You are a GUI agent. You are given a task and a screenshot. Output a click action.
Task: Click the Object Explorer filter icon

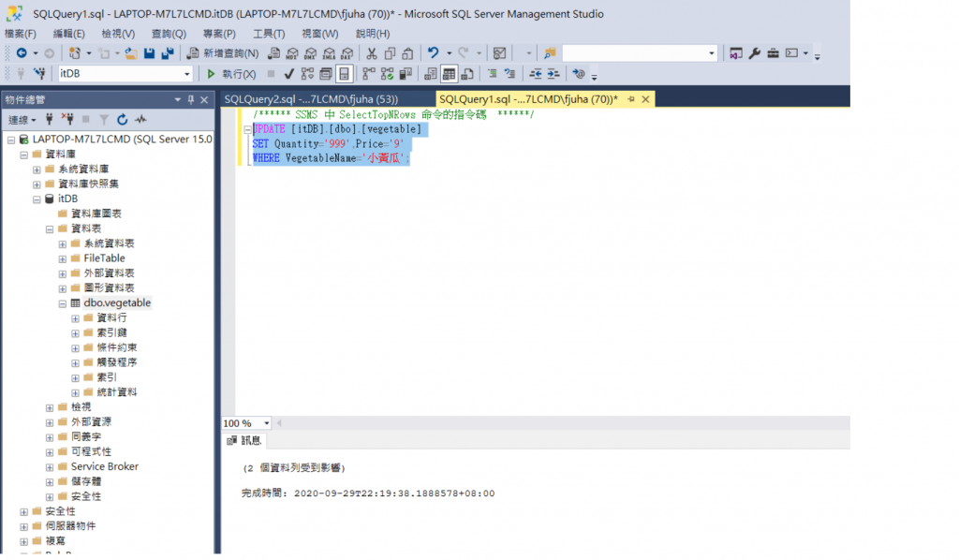(x=104, y=119)
